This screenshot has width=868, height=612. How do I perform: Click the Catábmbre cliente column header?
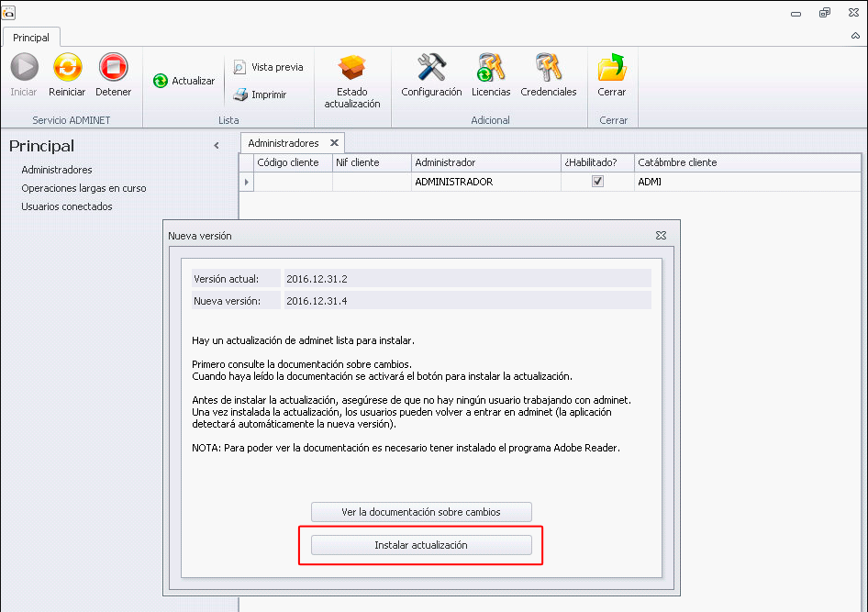pyautogui.click(x=747, y=162)
